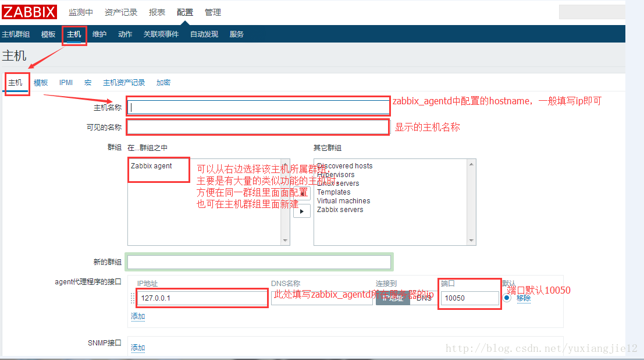The image size is (644, 360).
Task: Select Virtual machines in other groups
Action: [x=343, y=201]
